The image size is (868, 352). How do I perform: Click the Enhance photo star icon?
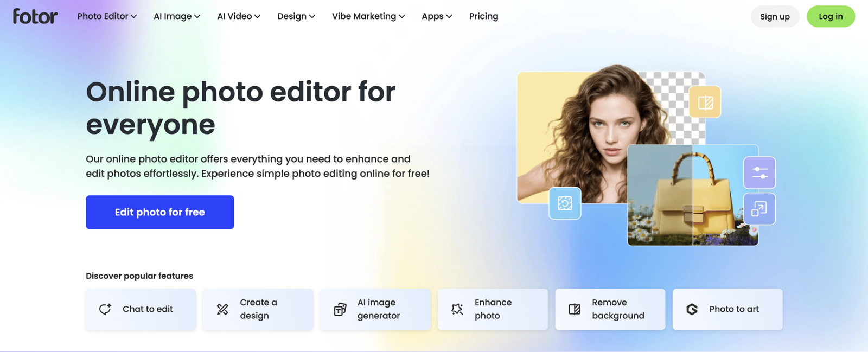pos(457,309)
